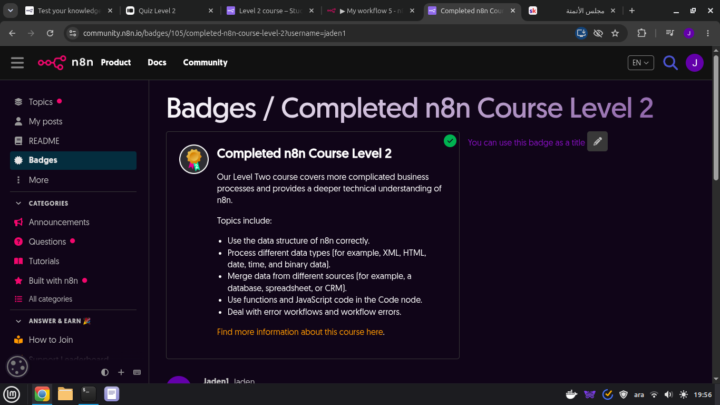
Task: Open media controls icon in Chrome toolbar
Action: (x=670, y=33)
